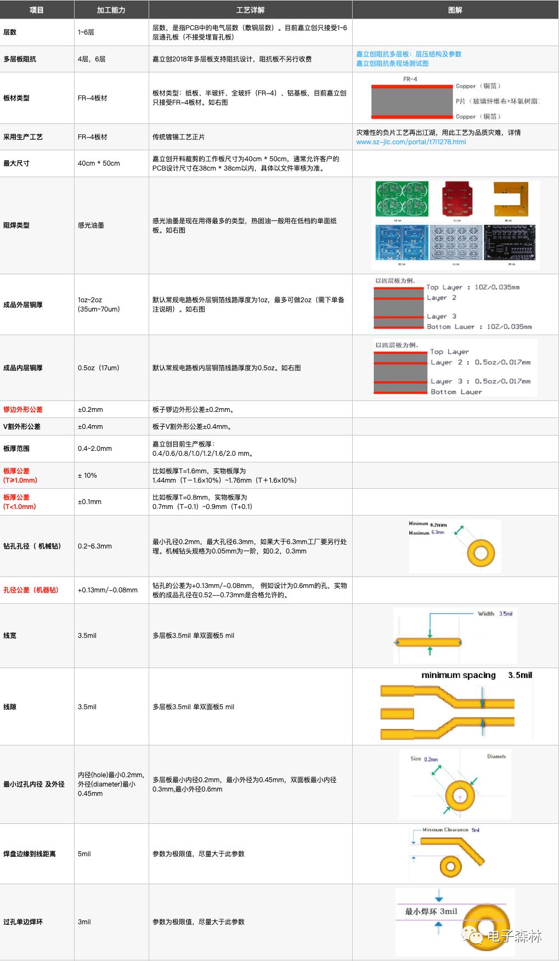This screenshot has width=560, height=961.
Task: Select the 感光油墨 capability cell
Action: click(91, 225)
